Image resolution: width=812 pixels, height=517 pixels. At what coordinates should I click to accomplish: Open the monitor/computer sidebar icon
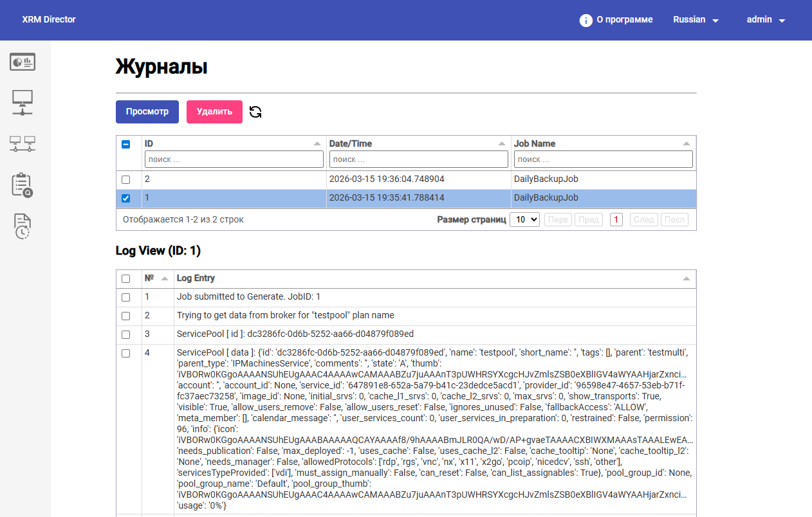[23, 103]
